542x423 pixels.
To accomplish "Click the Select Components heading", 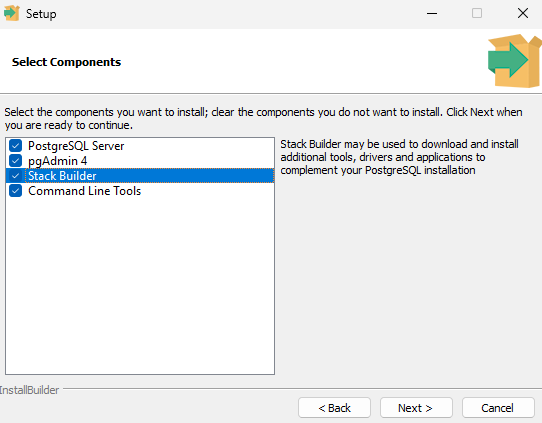I will 66,62.
